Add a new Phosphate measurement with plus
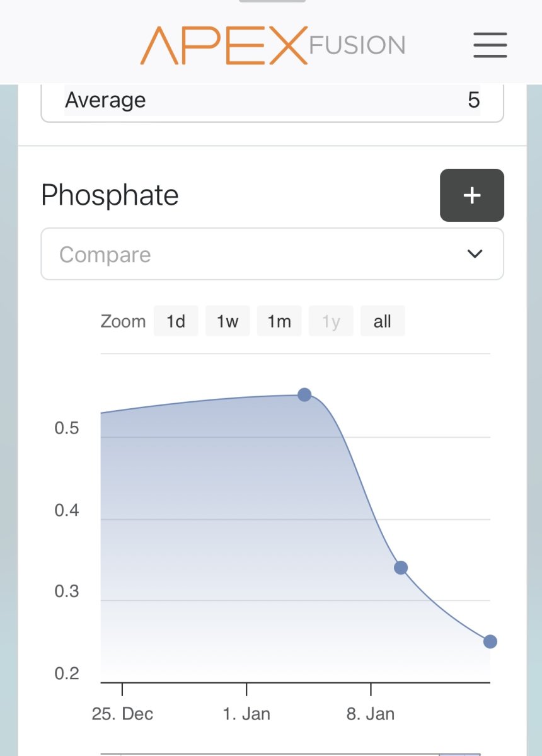The image size is (542, 756). 472,195
